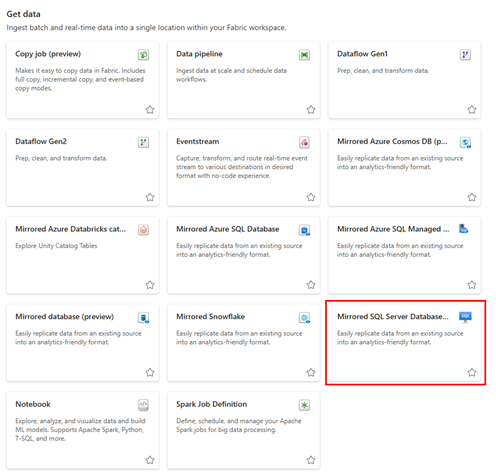Favorite the Mirrored Azure Cosmos DB card
This screenshot has width=496, height=473.
[x=472, y=197]
